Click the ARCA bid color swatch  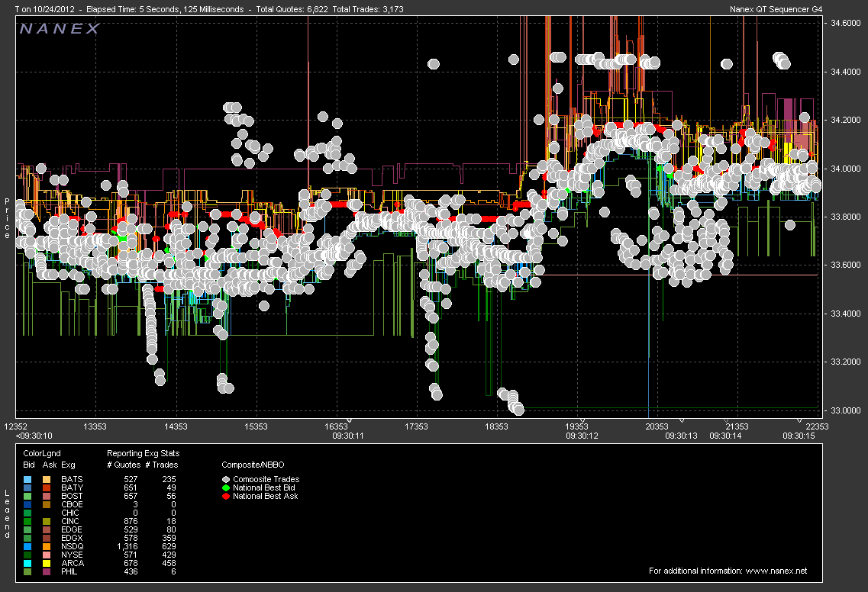27,563
